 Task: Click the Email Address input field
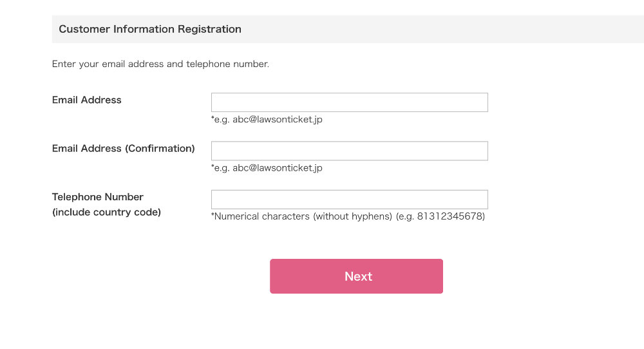[349, 102]
